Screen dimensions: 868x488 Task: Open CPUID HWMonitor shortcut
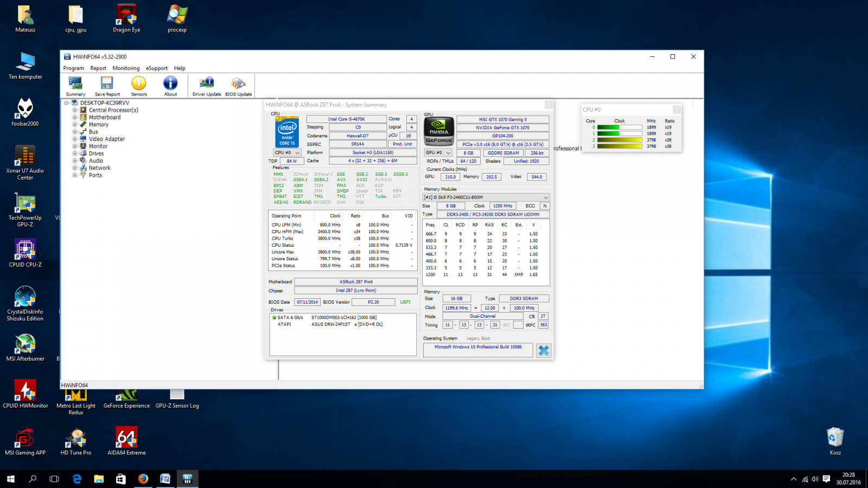point(25,394)
